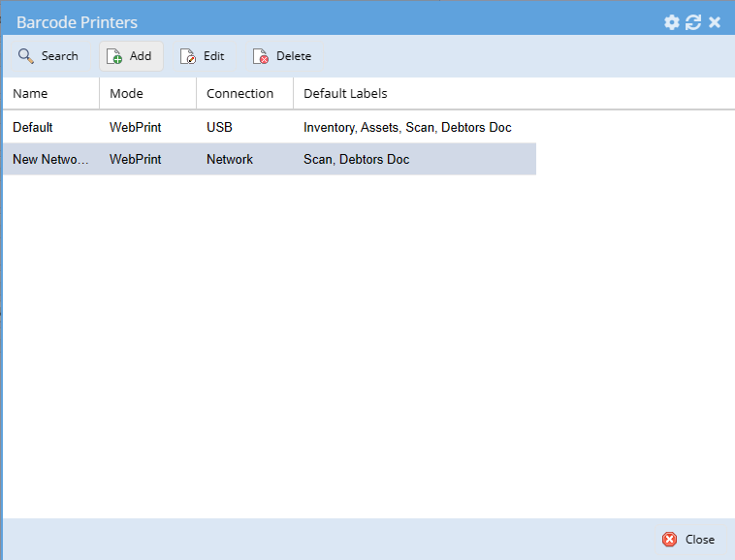Select the Default printer row

pos(33,127)
